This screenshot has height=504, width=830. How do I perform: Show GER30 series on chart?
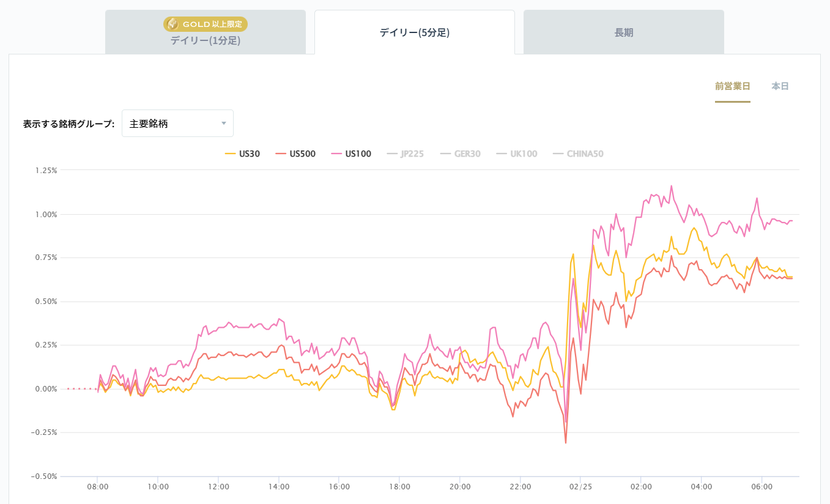[x=461, y=154]
